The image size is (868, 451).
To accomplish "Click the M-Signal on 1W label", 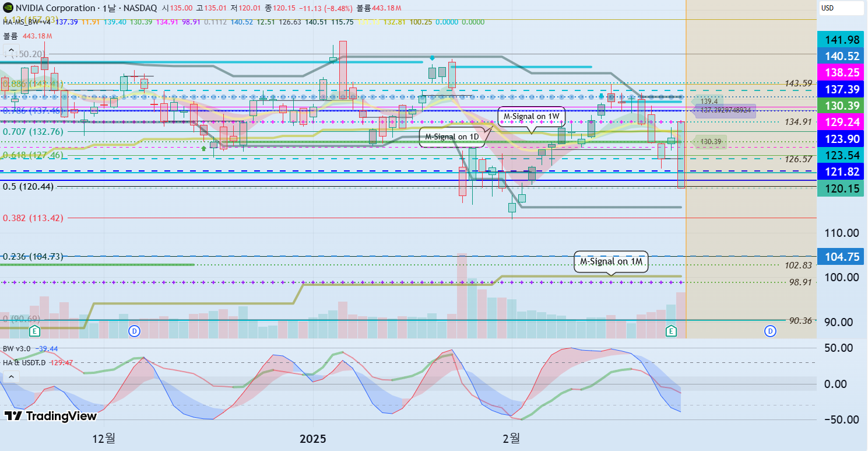I will 531,117.
